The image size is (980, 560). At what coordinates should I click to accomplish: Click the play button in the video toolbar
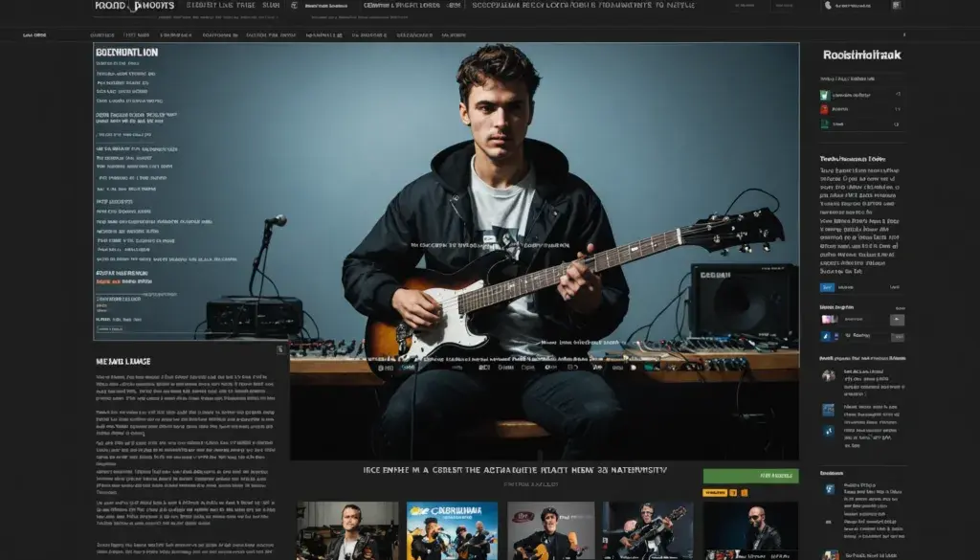[x=380, y=366]
